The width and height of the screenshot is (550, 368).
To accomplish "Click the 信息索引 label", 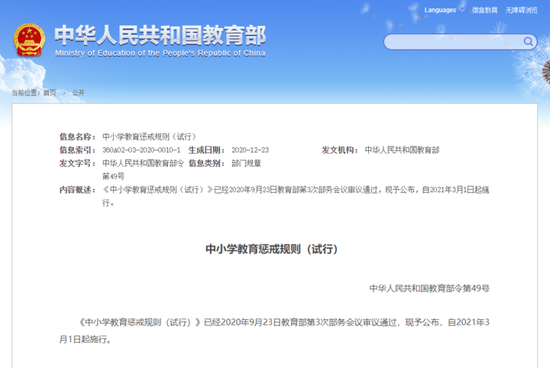I will 77,150.
